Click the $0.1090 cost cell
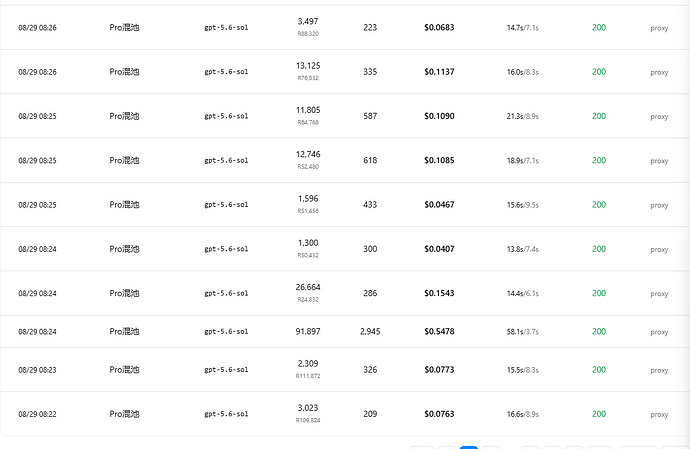 click(x=439, y=116)
